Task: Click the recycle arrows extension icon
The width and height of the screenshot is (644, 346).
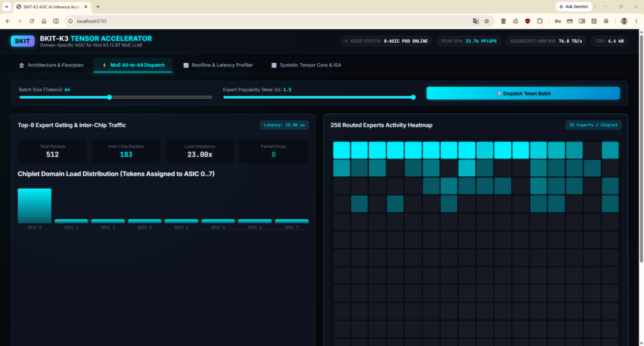Action: click(516, 21)
